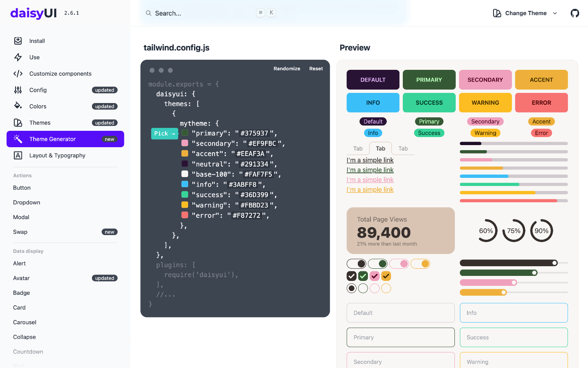Open the Avatar component page

coord(66,278)
